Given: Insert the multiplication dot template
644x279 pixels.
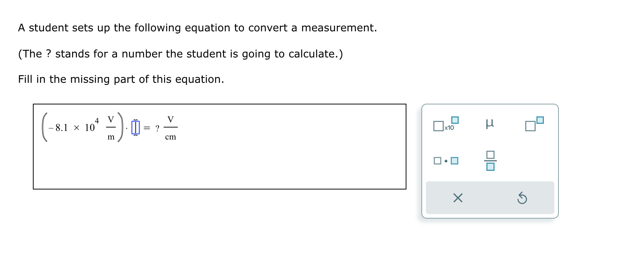Looking at the screenshot, I should coord(446,161).
